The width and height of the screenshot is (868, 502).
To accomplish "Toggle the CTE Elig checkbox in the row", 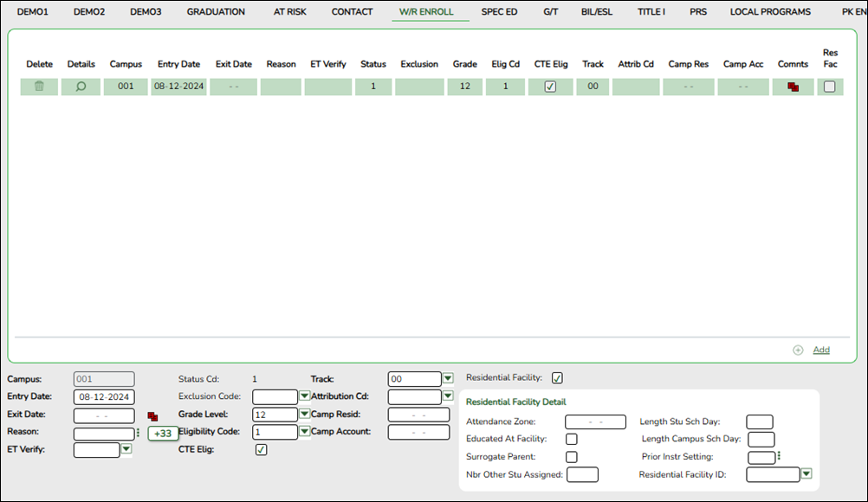I will point(550,86).
